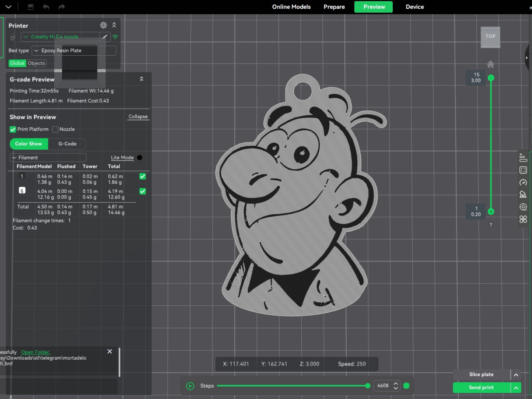Uncheck visibility for filament 1 row
Viewport: 532px width, 399px height.
143,176
